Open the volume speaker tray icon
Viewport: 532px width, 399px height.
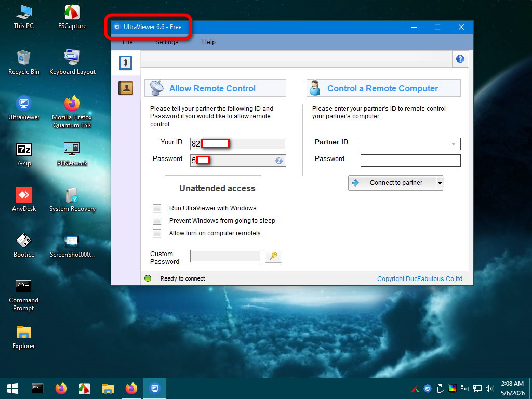click(x=489, y=389)
